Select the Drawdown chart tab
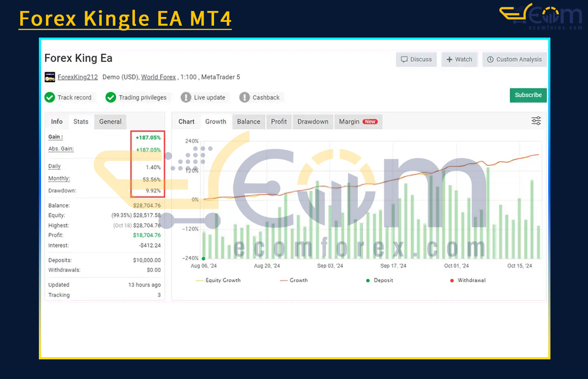The width and height of the screenshot is (588, 379). pyautogui.click(x=313, y=122)
